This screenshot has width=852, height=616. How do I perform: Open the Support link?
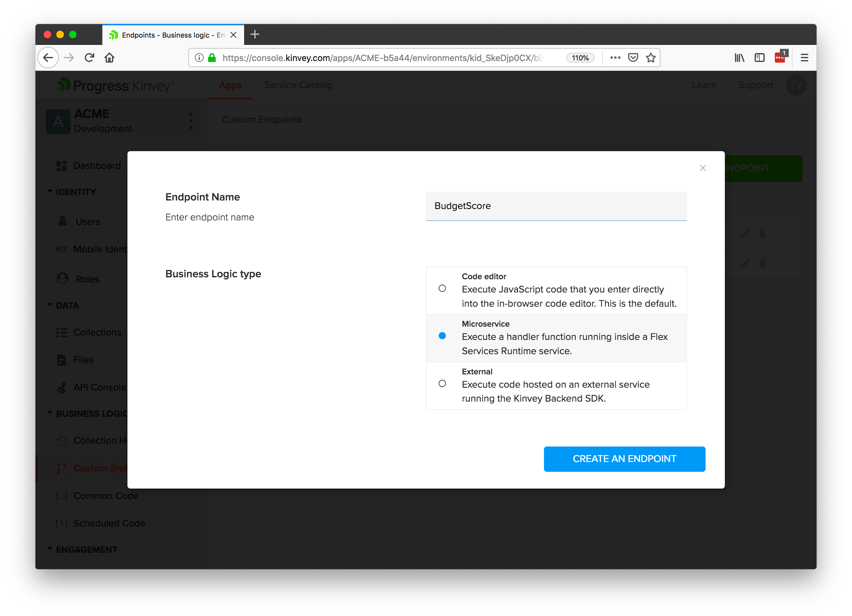(756, 85)
